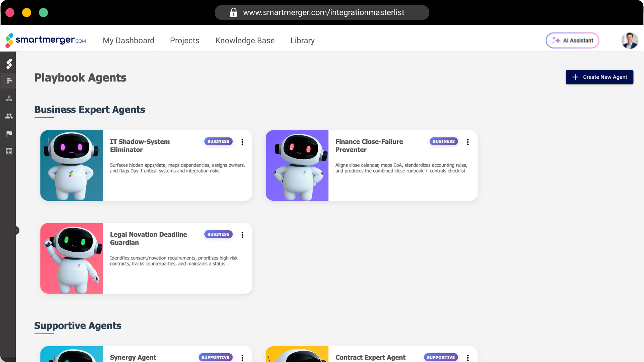Open the list menu sidebar icon
Image resolution: width=644 pixels, height=362 pixels.
tap(9, 81)
